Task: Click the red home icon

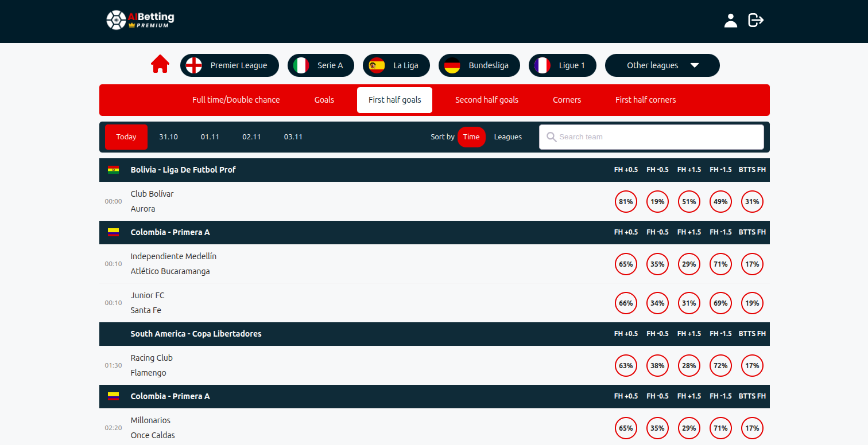Action: (x=160, y=64)
